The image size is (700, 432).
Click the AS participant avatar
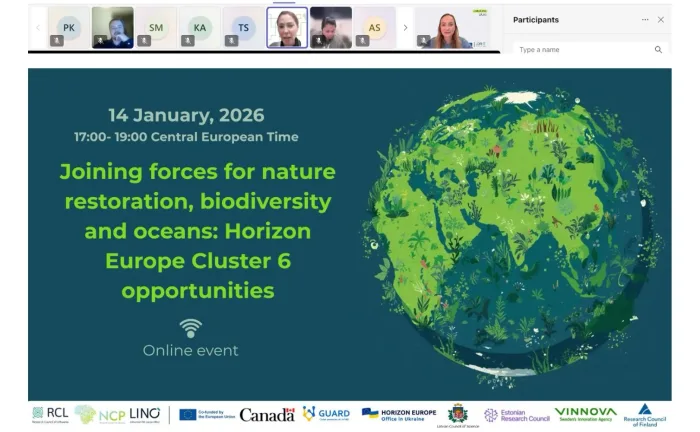[375, 27]
